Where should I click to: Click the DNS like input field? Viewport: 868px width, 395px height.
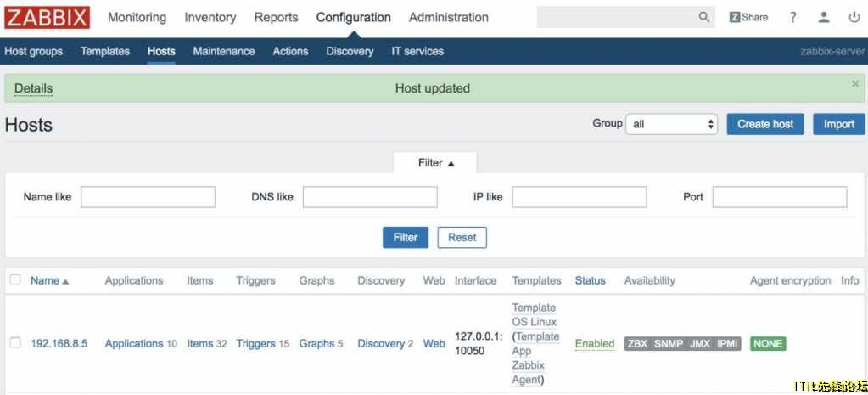370,197
